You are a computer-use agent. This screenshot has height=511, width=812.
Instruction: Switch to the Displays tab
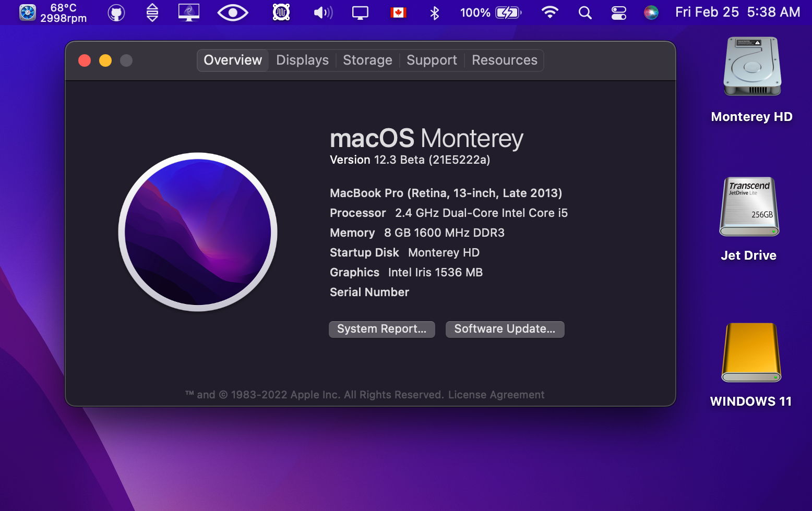point(303,60)
